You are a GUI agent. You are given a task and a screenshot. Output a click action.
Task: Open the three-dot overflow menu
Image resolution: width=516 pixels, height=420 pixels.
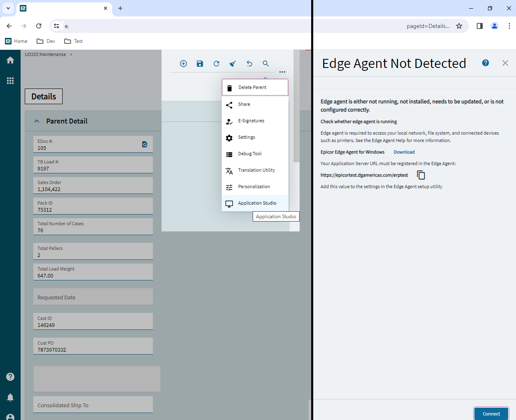coord(282,72)
